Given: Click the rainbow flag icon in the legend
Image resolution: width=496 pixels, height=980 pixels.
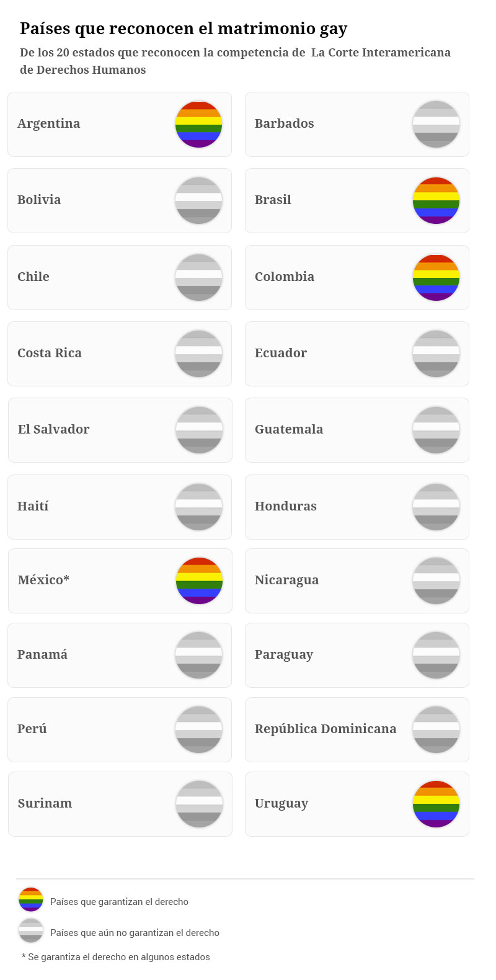Looking at the screenshot, I should 31,899.
